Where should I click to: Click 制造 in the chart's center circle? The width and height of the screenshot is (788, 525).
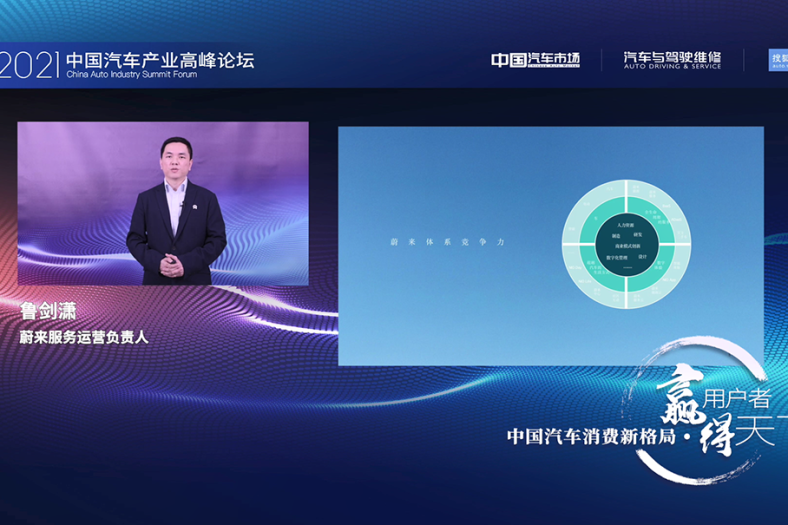[616, 236]
